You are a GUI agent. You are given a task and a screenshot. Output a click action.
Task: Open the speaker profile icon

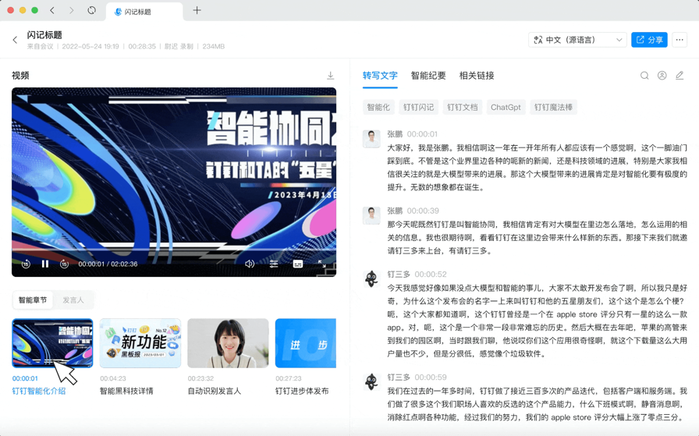(662, 76)
